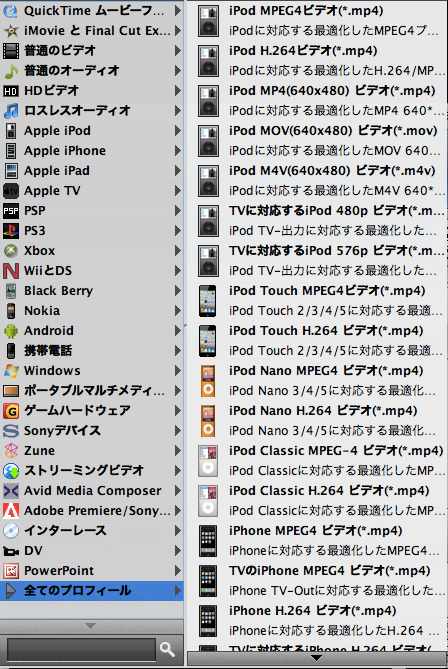The image size is (448, 669).
Task: Select the iPod Touch MPEG4ビデオ(*.mp4) profile
Action: pyautogui.click(x=318, y=301)
